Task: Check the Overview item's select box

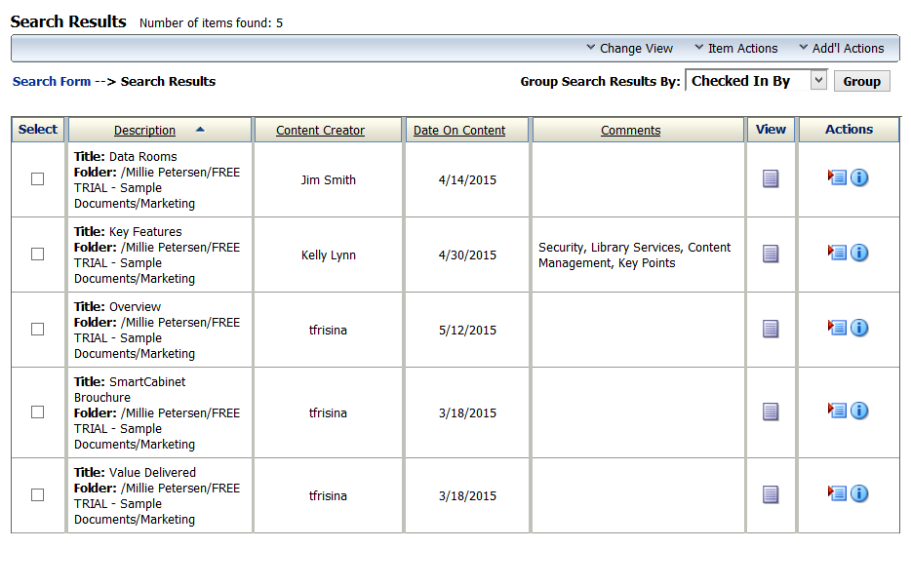Action: click(37, 329)
